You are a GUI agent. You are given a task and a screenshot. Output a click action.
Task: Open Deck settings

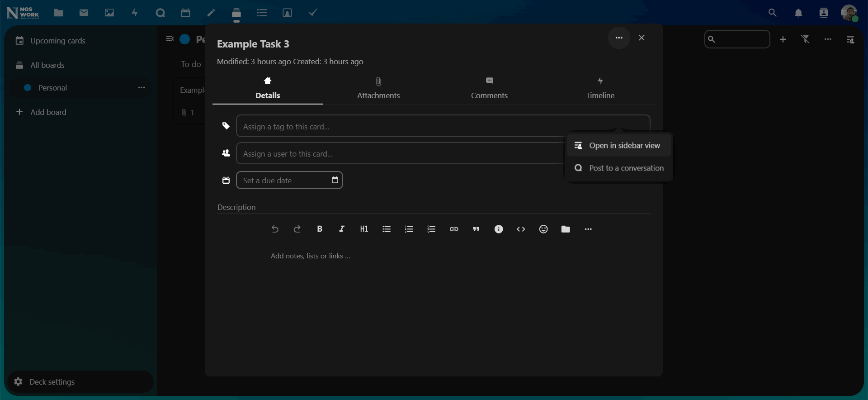81,382
